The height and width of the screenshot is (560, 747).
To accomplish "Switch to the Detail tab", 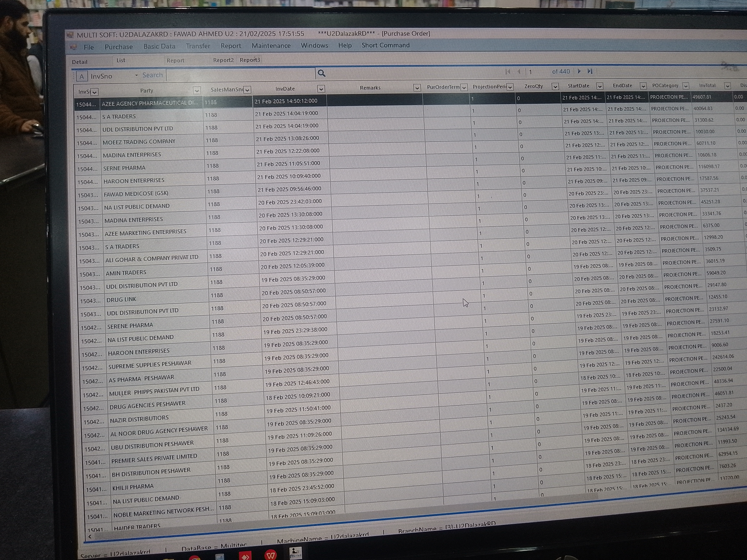I will coord(80,62).
